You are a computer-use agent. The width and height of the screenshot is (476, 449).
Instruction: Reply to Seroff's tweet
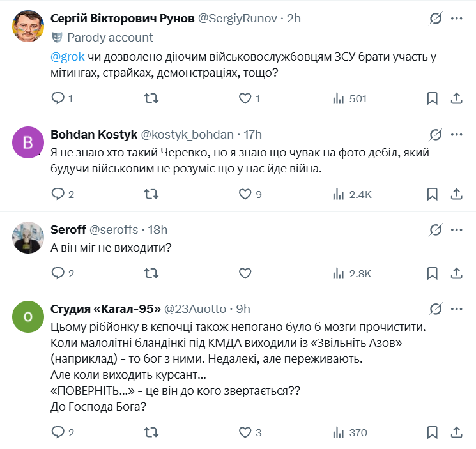click(58, 273)
